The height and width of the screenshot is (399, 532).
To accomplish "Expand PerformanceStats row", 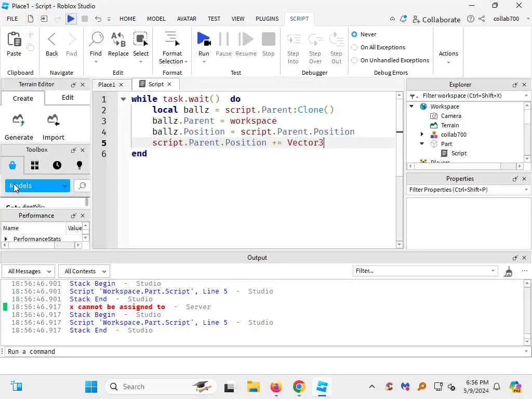I will tap(6, 239).
